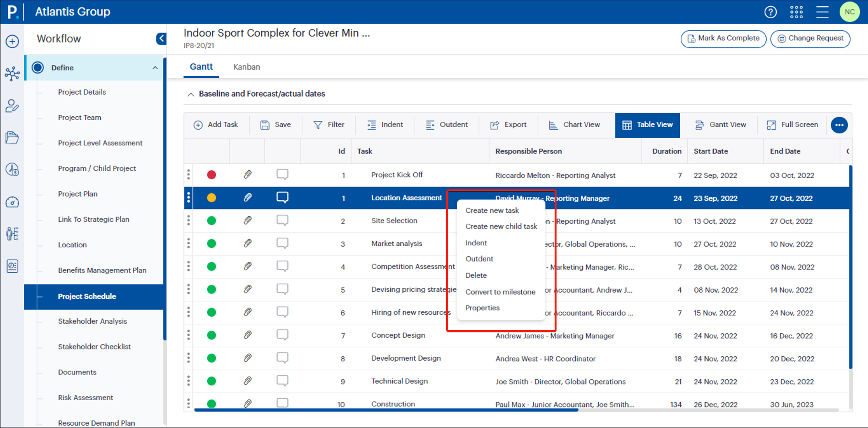Open Properties from the context menu

(482, 308)
